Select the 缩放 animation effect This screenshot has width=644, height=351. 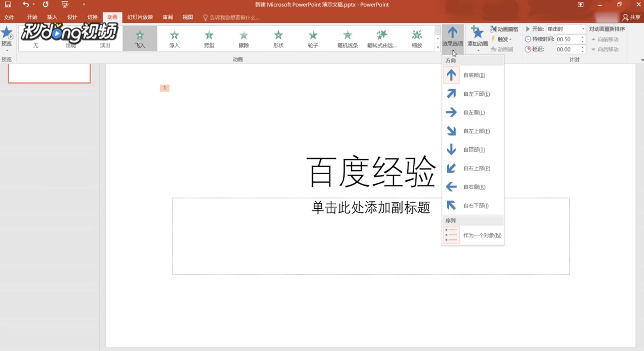pyautogui.click(x=417, y=39)
